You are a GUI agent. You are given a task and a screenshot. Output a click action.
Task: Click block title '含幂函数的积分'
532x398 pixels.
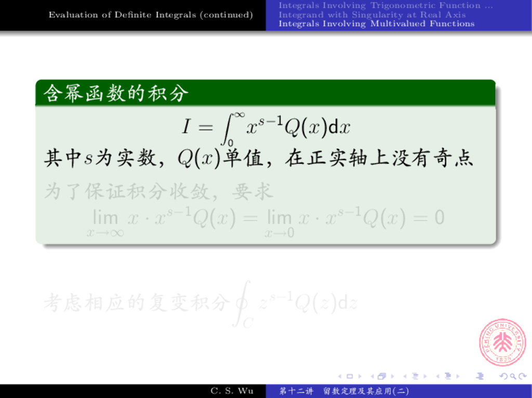(x=116, y=93)
